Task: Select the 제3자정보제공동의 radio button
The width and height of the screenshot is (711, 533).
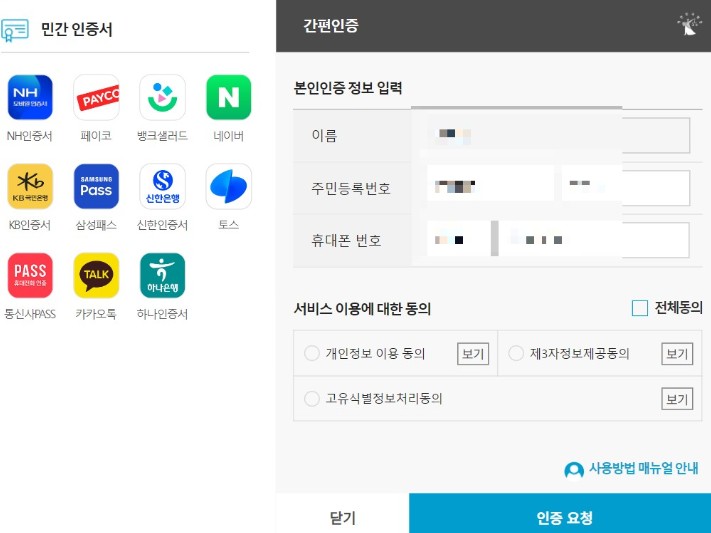Action: (x=516, y=353)
